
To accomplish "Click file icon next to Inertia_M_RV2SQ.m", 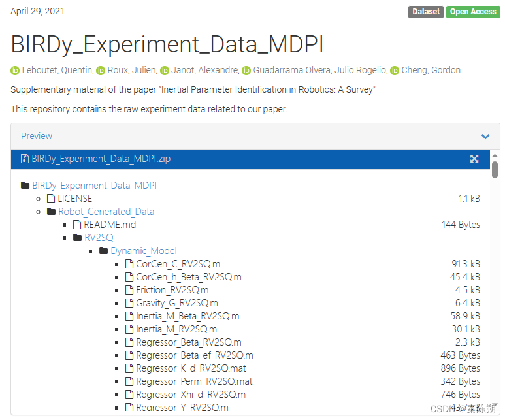I will pyautogui.click(x=129, y=329).
